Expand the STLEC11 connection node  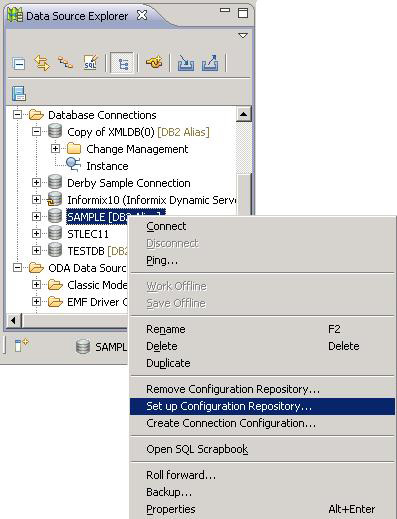click(36, 234)
